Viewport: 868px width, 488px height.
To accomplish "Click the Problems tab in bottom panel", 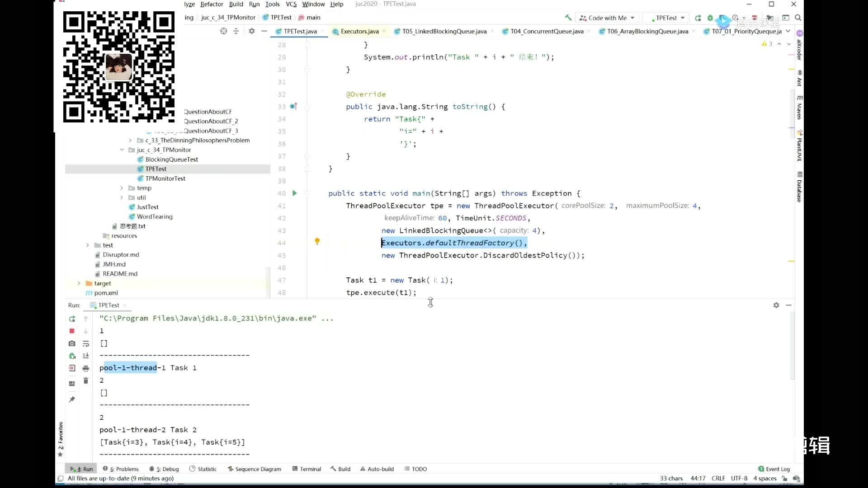I will [x=124, y=468].
